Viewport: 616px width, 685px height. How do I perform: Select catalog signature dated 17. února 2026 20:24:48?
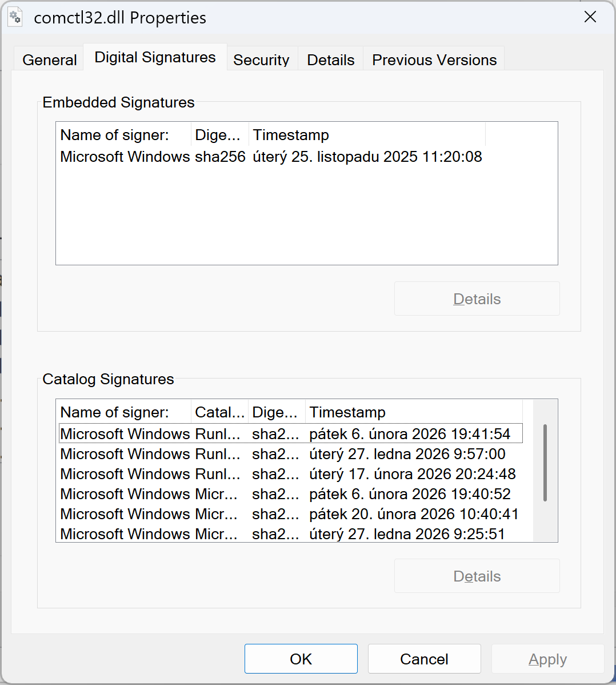point(291,473)
